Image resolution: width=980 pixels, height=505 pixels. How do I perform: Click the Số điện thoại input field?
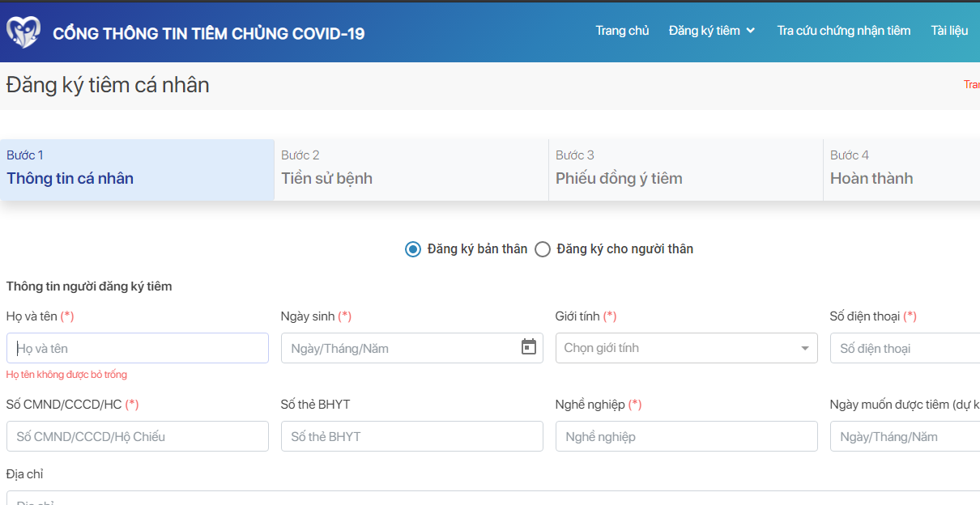click(905, 348)
